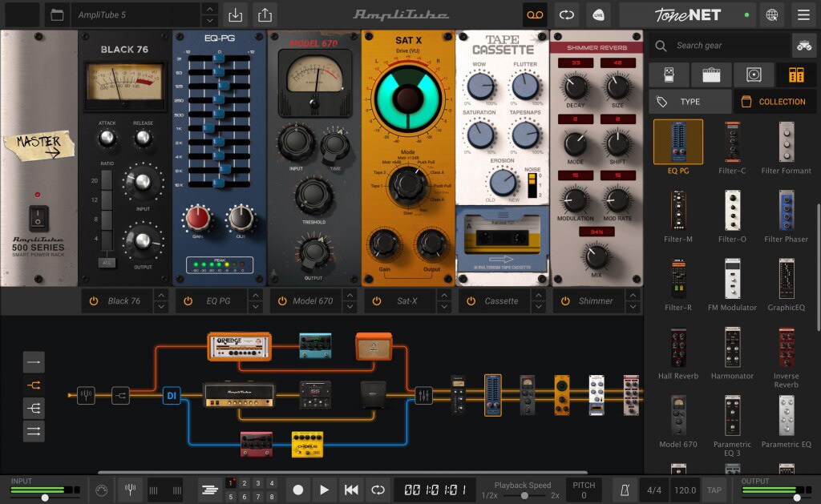The height and width of the screenshot is (504, 821).
Task: Expand EQ PG preset down arrow
Action: click(256, 307)
